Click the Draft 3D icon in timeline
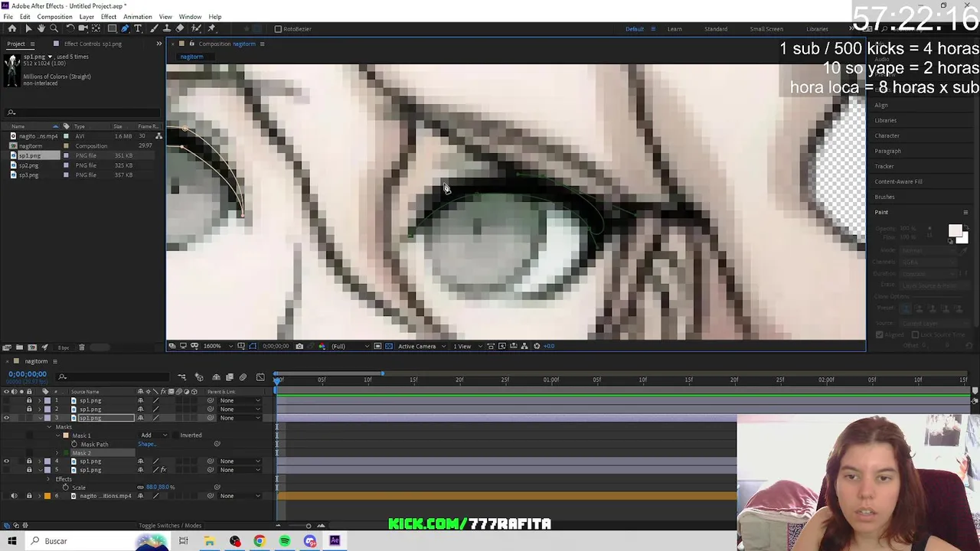 click(199, 377)
